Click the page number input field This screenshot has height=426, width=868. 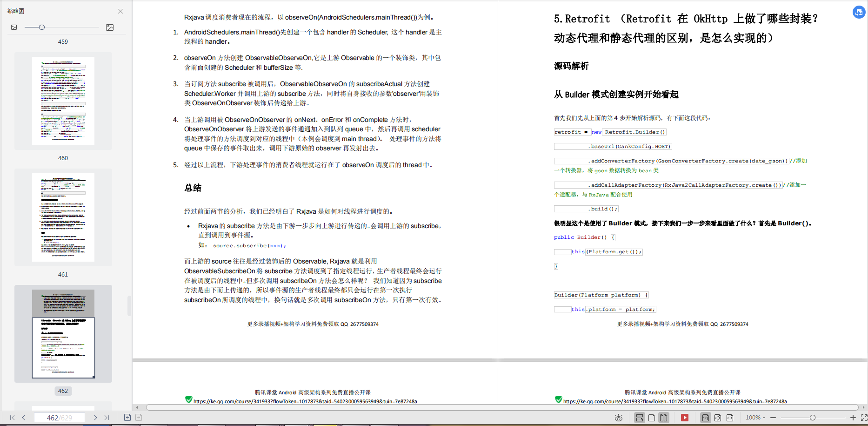click(x=60, y=418)
